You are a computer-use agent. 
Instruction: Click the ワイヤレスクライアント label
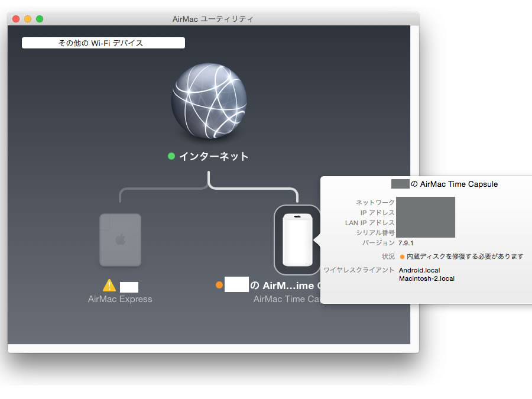click(359, 270)
